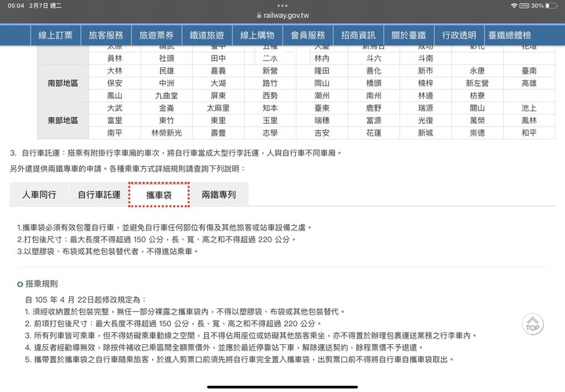Click the 太麻里 station cell
Viewport: 565px width, 392px height.
(x=218, y=108)
